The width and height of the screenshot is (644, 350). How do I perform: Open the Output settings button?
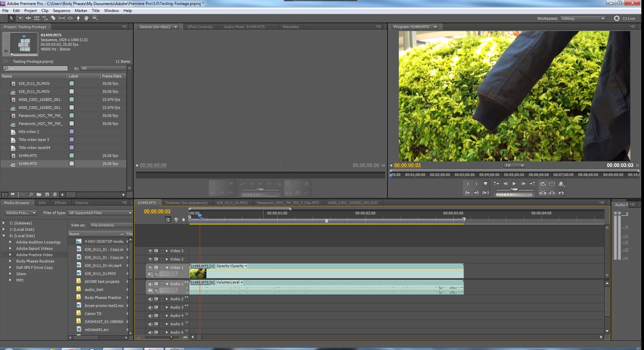pos(561,184)
